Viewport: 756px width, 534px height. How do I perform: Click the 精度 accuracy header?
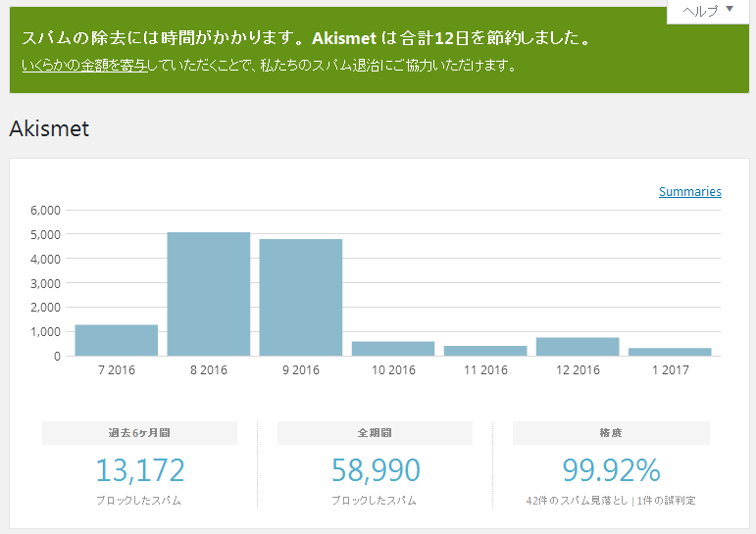(611, 433)
